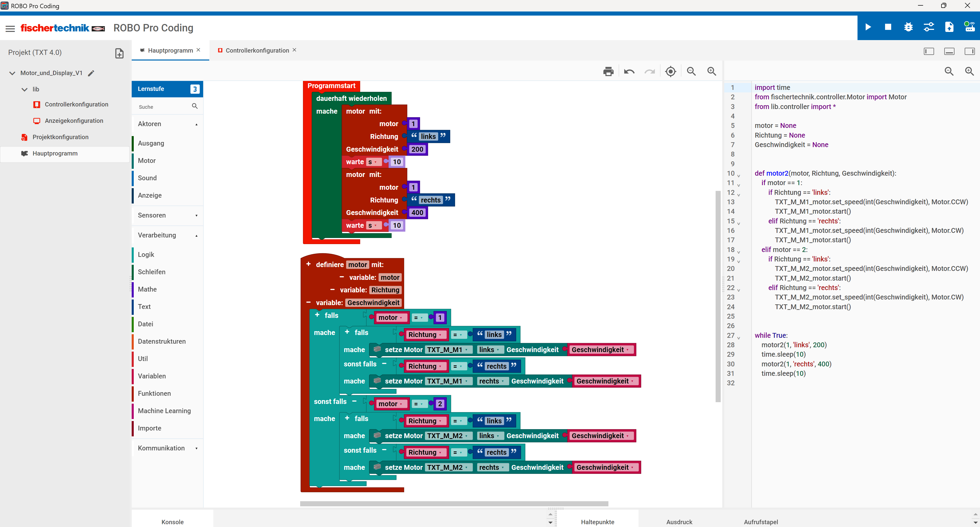
Task: Collapse the lib folder
Action: pos(24,89)
